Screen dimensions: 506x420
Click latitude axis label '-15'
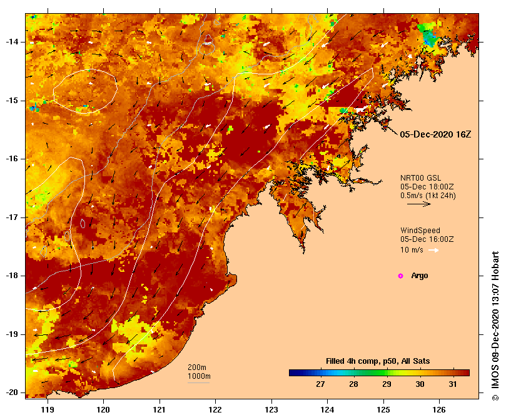point(13,101)
